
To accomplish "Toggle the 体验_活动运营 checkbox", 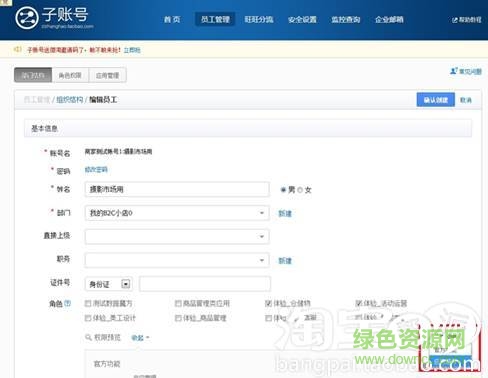I will [x=358, y=303].
